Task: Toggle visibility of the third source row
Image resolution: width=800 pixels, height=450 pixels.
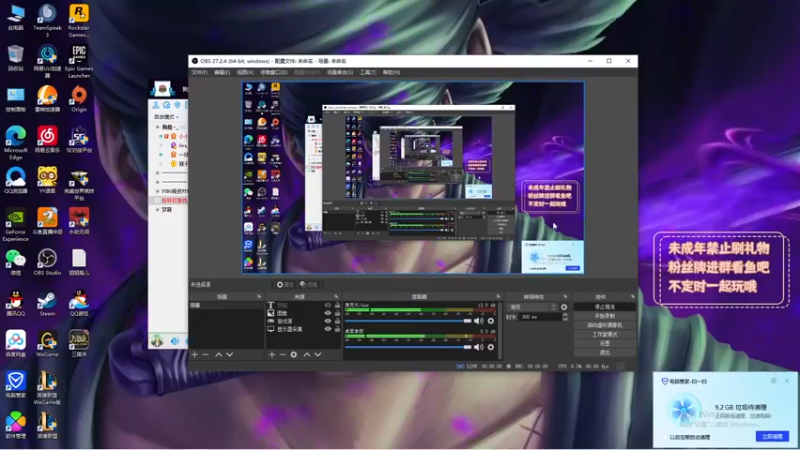Action: [328, 321]
